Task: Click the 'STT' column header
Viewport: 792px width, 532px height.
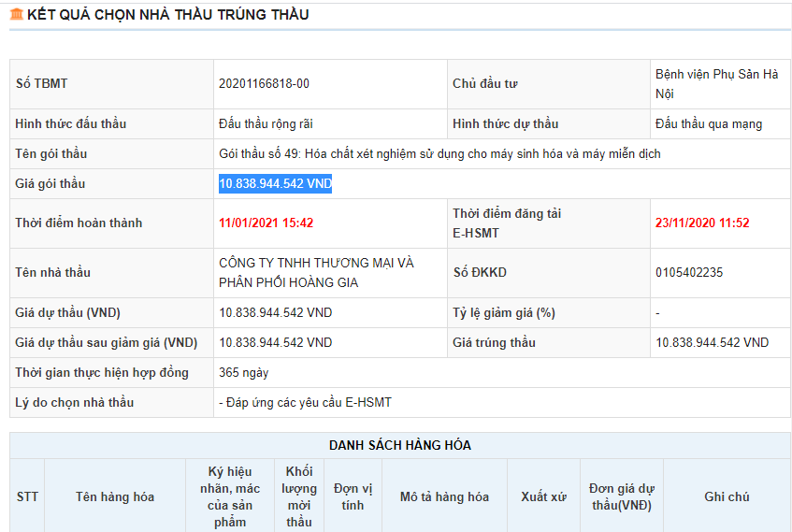Action: click(x=27, y=496)
